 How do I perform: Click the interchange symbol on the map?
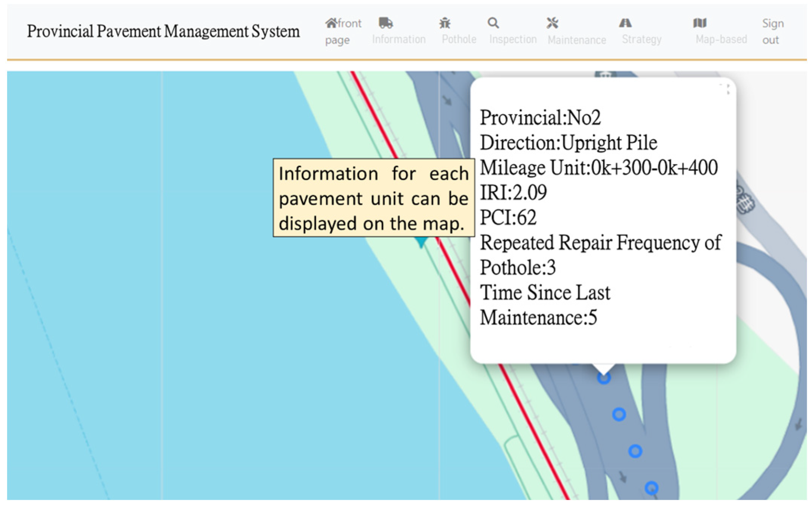click(745, 203)
